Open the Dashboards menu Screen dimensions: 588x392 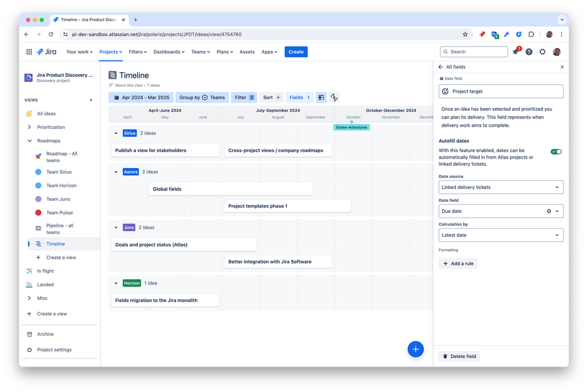169,52
